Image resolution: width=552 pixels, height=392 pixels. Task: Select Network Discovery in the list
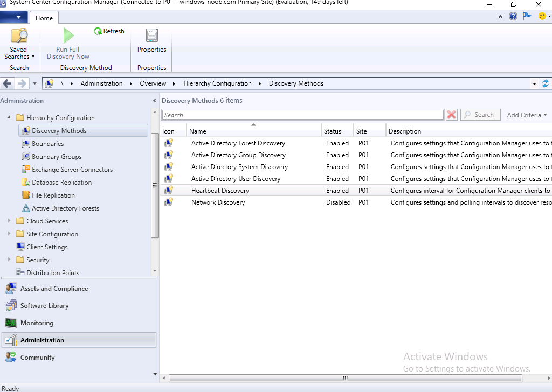pyautogui.click(x=218, y=202)
